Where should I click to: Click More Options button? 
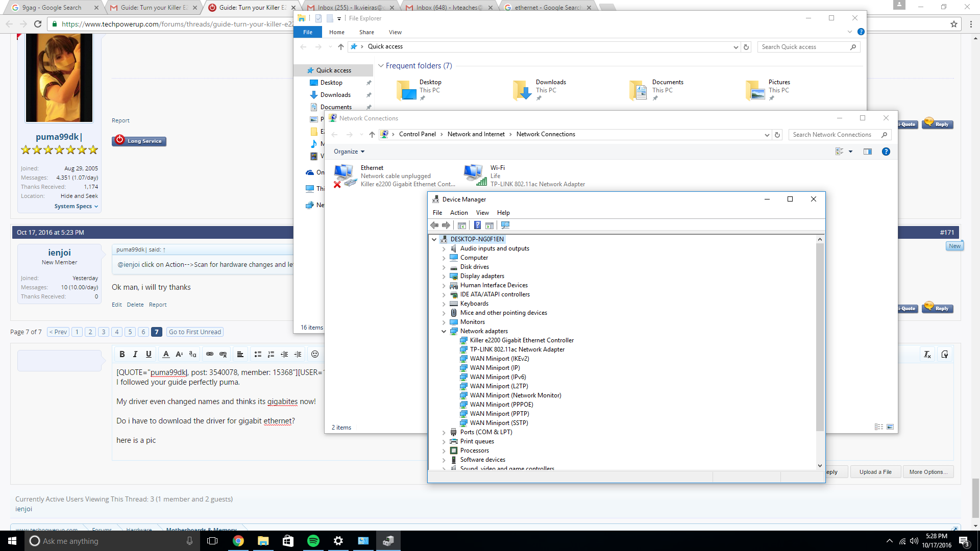click(x=928, y=472)
